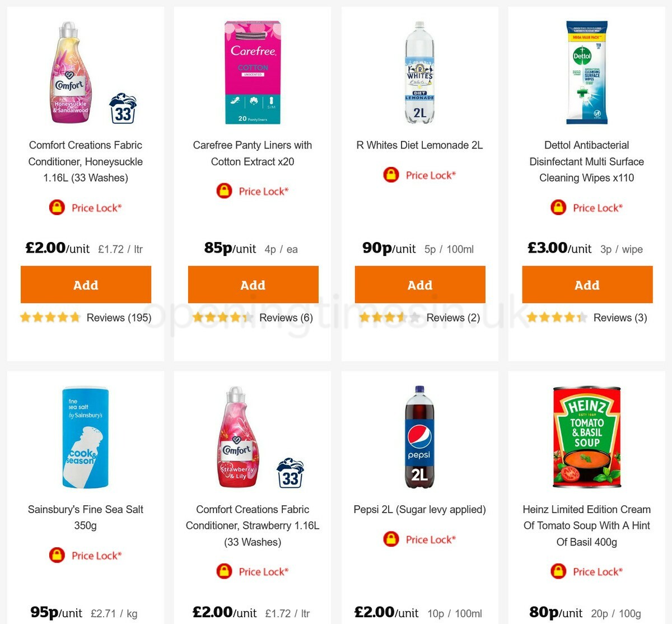Image resolution: width=672 pixels, height=624 pixels.
Task: Click the Price Lock padlock icon on Comfort Strawberry conditioner
Action: [x=223, y=571]
